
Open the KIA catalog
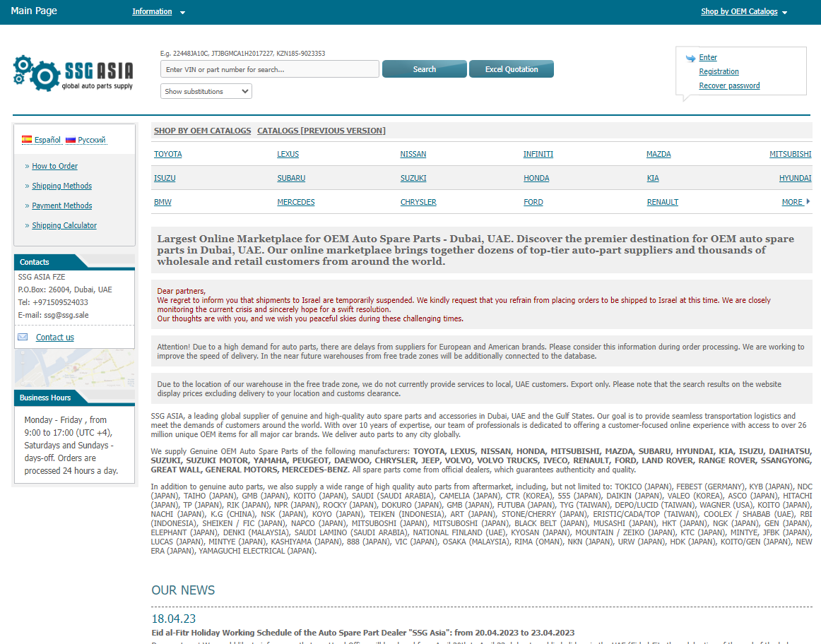(x=653, y=179)
